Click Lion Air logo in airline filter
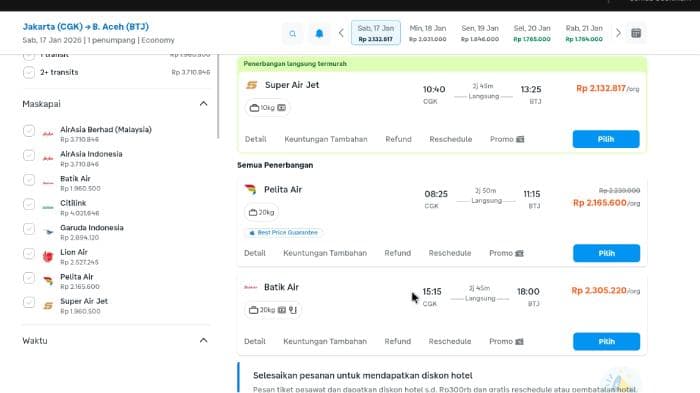The height and width of the screenshot is (393, 700). (x=48, y=256)
